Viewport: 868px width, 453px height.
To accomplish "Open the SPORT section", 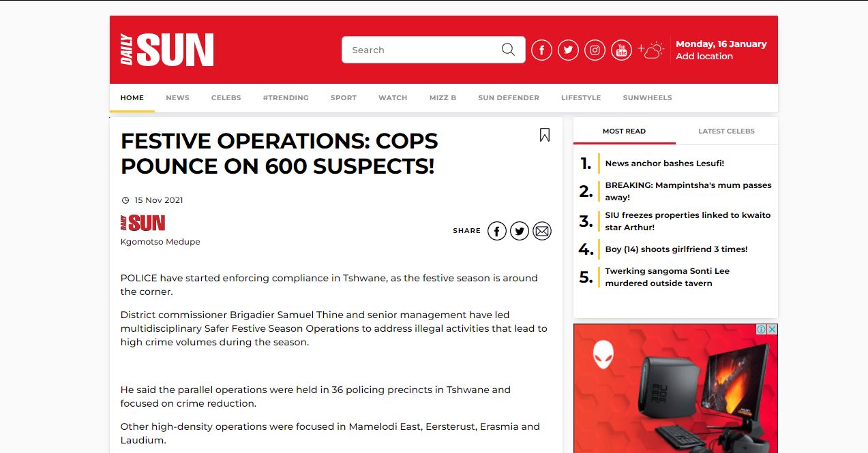I will pyautogui.click(x=344, y=97).
